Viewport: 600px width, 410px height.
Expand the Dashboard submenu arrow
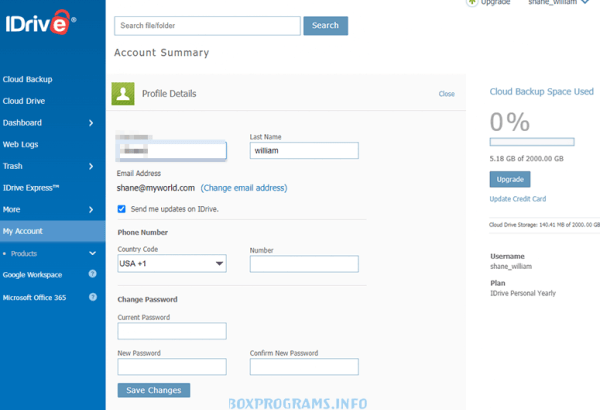[x=91, y=123]
